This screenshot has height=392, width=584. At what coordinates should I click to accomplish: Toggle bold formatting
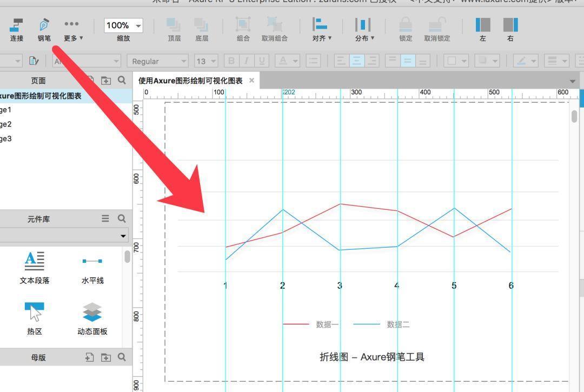231,61
